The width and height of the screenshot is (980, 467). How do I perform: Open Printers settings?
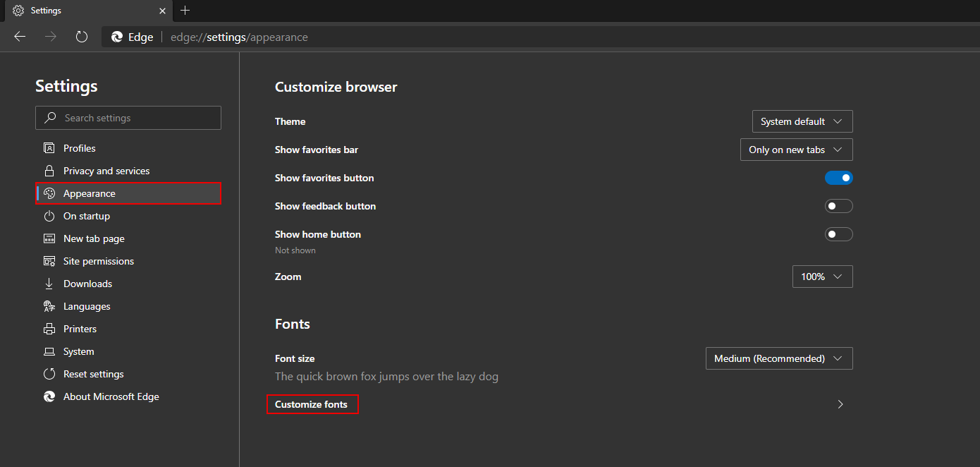coord(128,329)
